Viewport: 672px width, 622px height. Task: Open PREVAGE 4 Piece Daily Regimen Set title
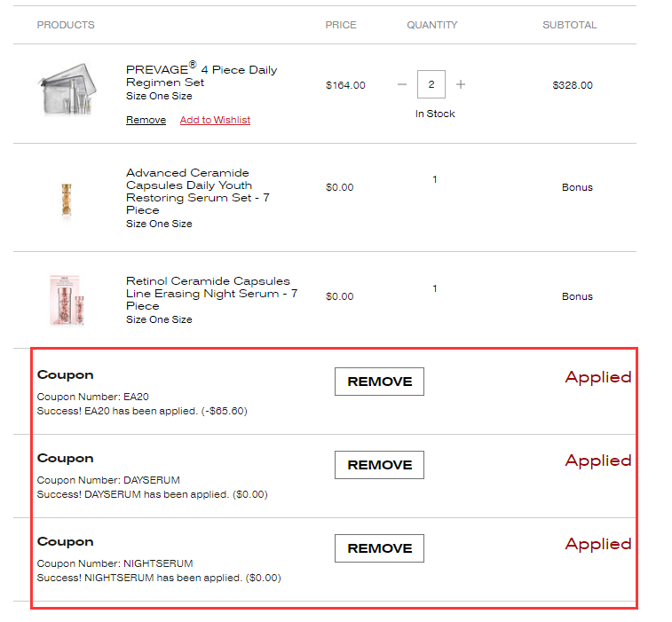coord(202,75)
